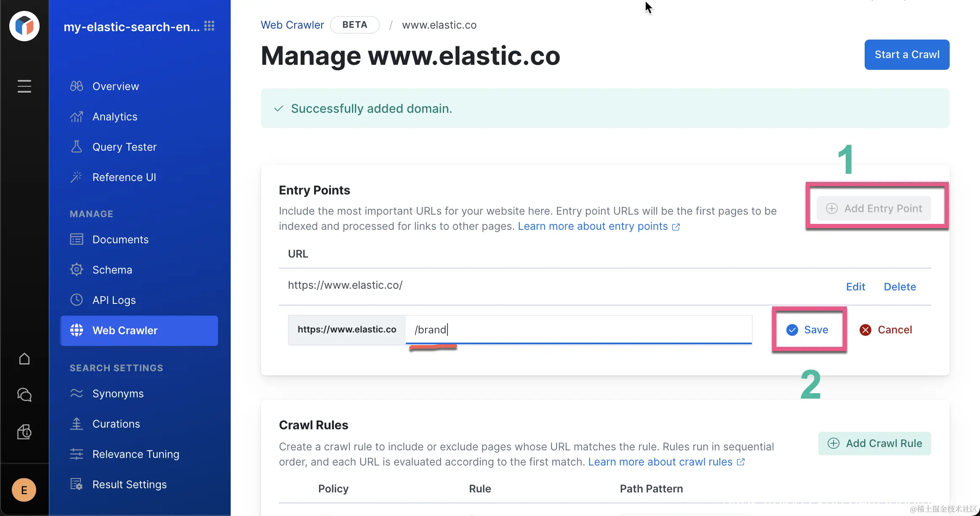Viewport: 980px width, 516px height.
Task: Click the Enterprise Search logo icon
Action: click(x=24, y=26)
